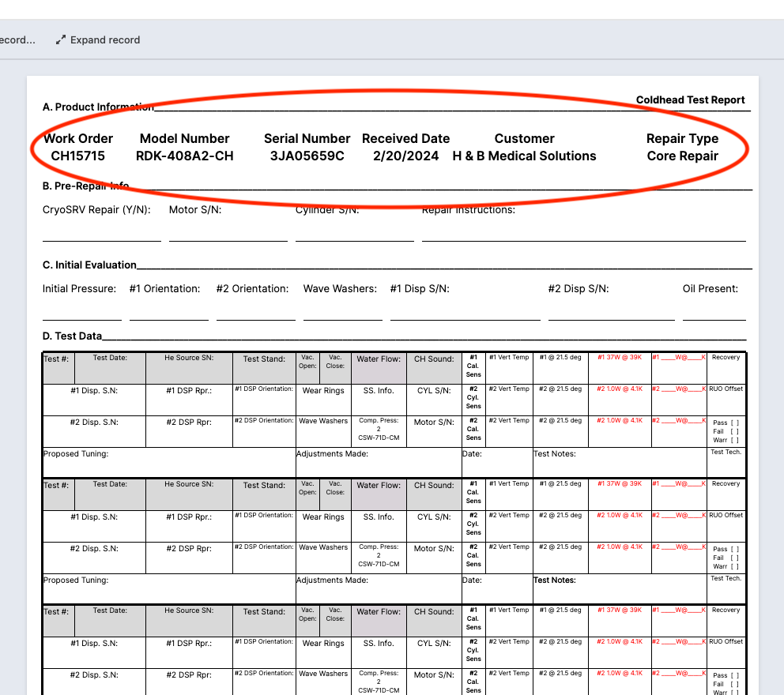
Task: Click the received date 2/20/2024
Action: pyautogui.click(x=405, y=156)
